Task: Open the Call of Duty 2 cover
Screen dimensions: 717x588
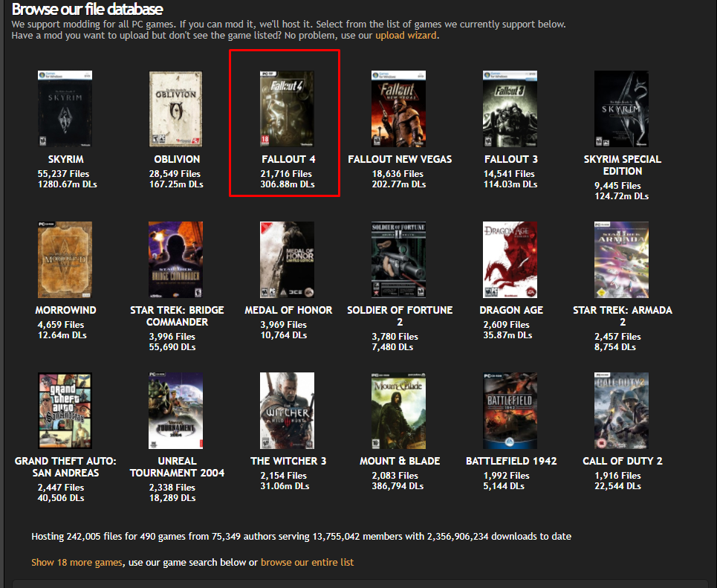Action: [621, 410]
